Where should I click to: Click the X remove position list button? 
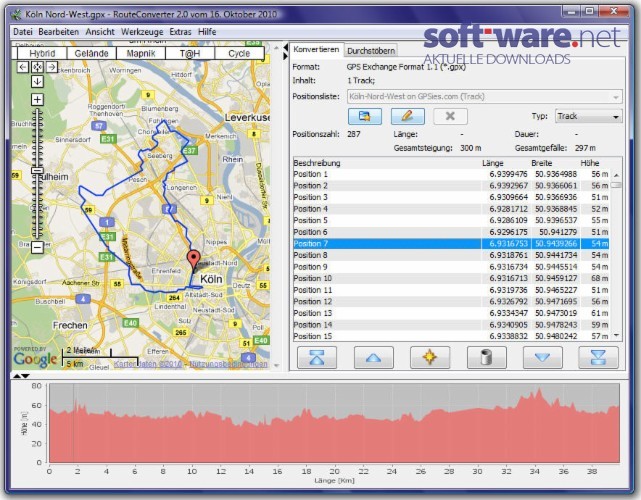(x=450, y=116)
